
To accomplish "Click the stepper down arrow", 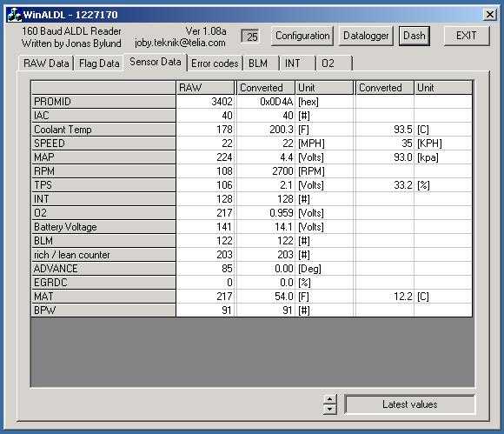I will click(x=329, y=410).
